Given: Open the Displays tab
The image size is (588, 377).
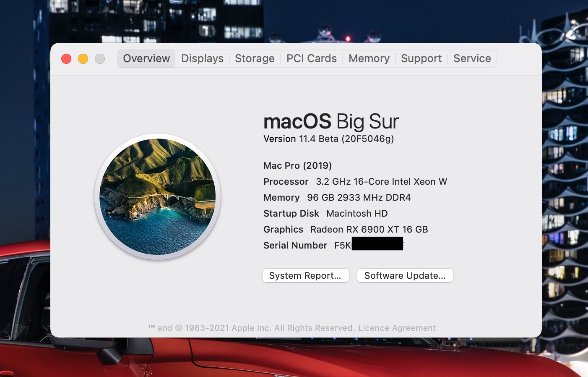Looking at the screenshot, I should coord(202,58).
